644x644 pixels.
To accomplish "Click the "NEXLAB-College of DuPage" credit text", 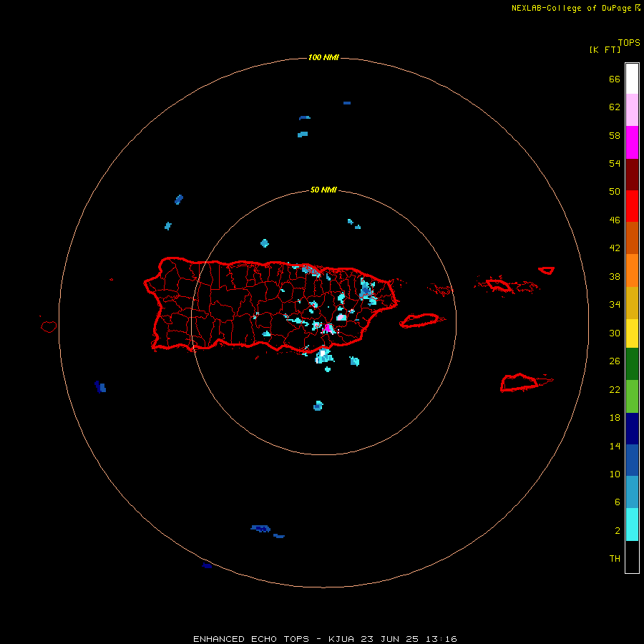I will click(x=571, y=8).
